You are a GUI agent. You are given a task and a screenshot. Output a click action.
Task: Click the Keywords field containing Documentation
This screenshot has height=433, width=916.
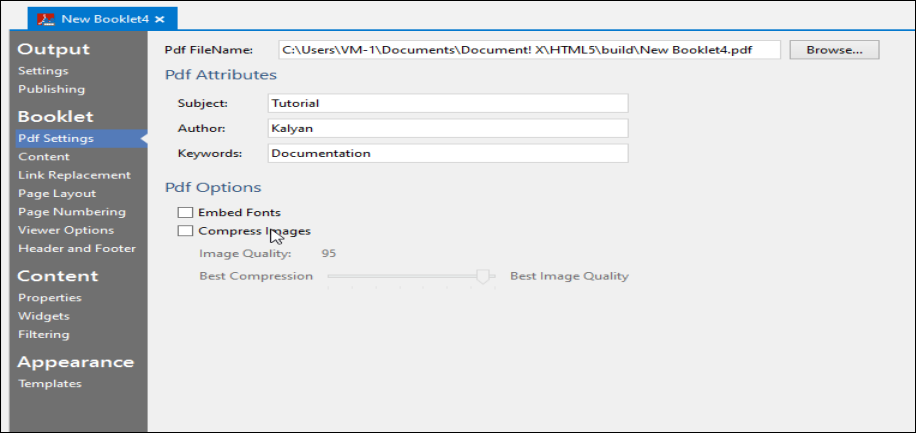tap(448, 153)
